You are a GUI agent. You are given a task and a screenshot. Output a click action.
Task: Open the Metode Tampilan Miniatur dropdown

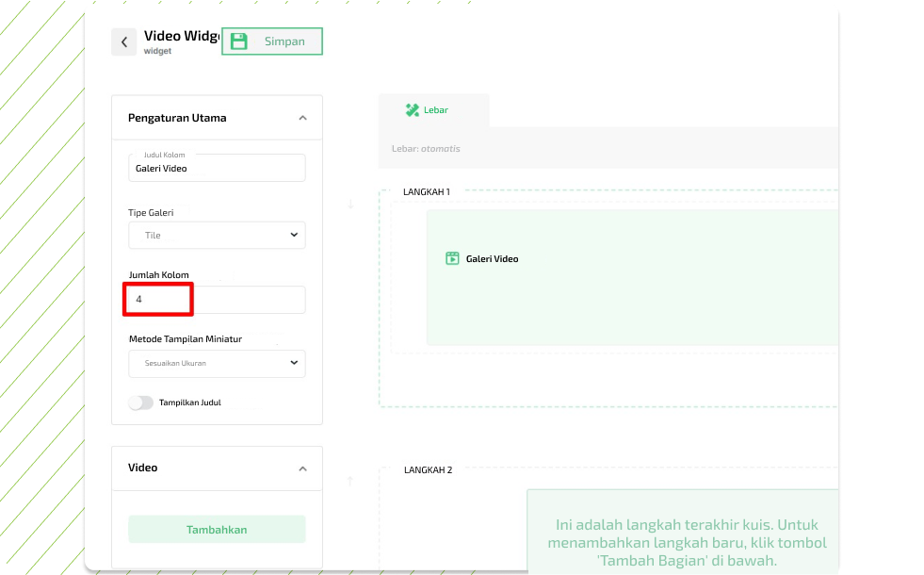tap(217, 363)
